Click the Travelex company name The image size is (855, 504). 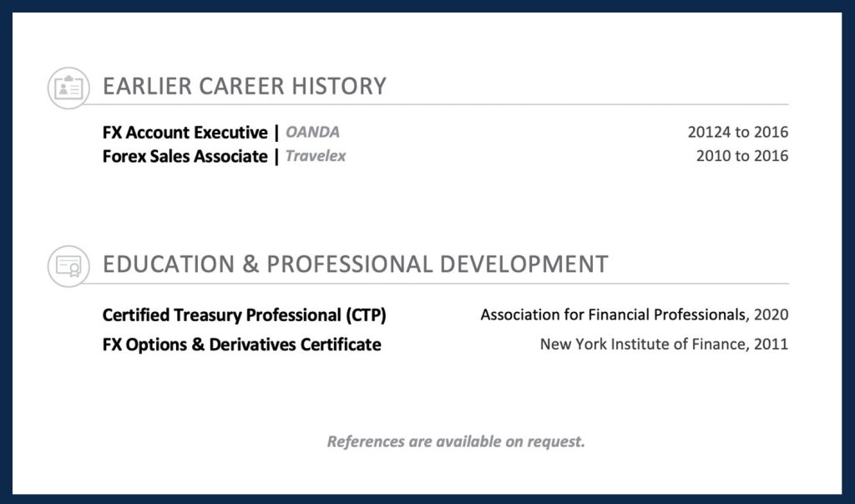pyautogui.click(x=315, y=156)
